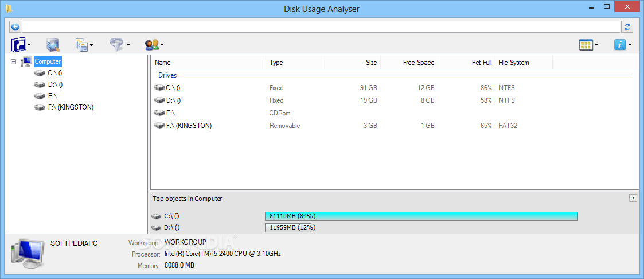Click the stacked documents report icon

point(82,44)
